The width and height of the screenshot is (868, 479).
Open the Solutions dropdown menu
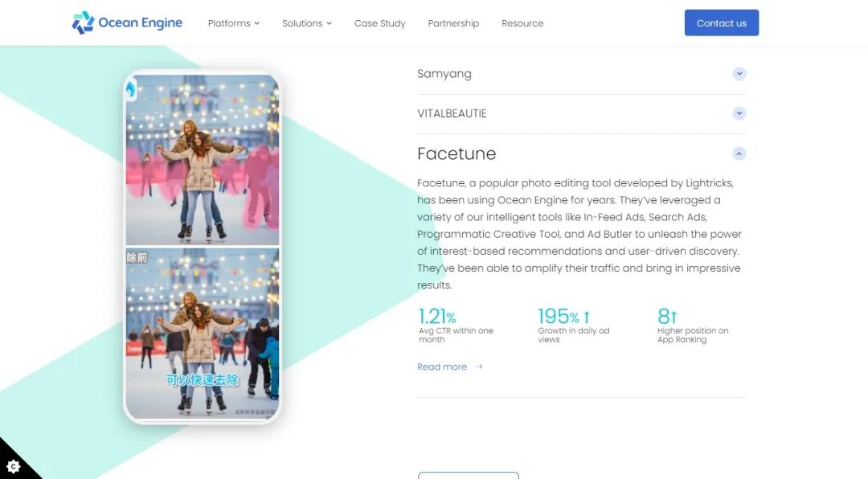coord(306,23)
